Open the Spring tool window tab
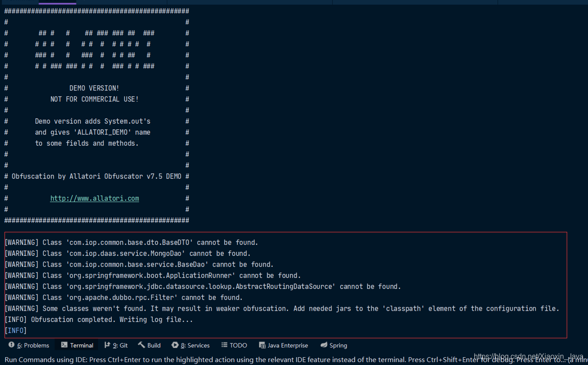The height and width of the screenshot is (365, 588). click(x=334, y=345)
